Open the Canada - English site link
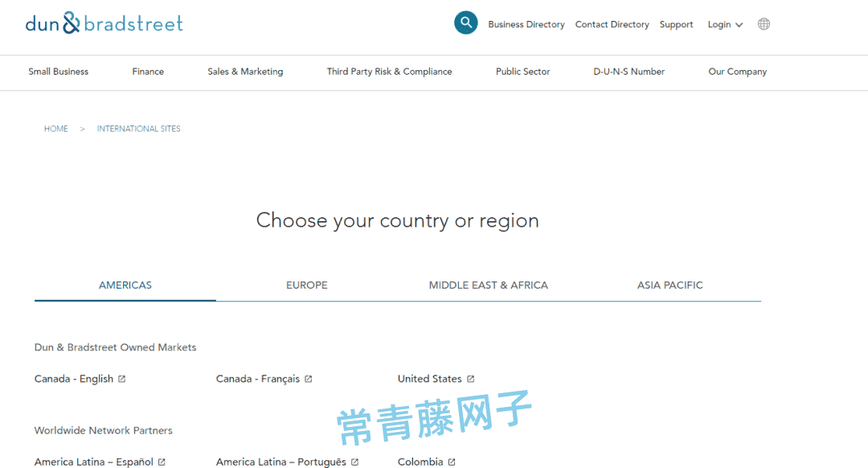 point(74,379)
